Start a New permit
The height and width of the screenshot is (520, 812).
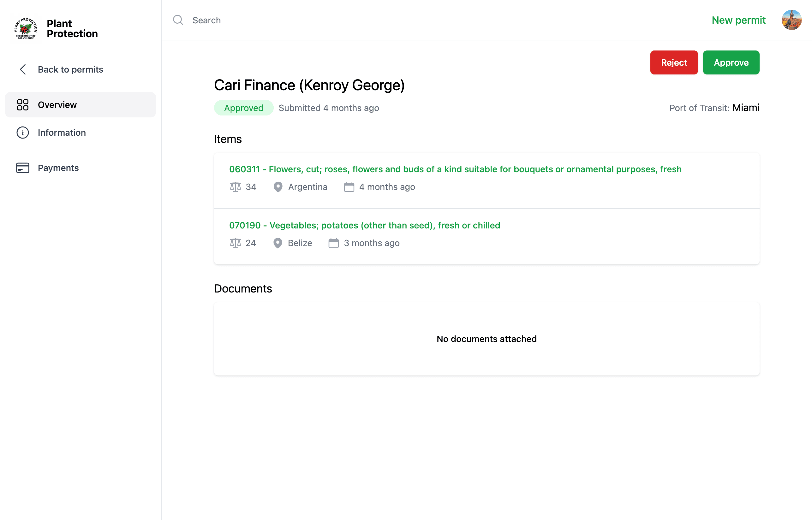click(738, 20)
